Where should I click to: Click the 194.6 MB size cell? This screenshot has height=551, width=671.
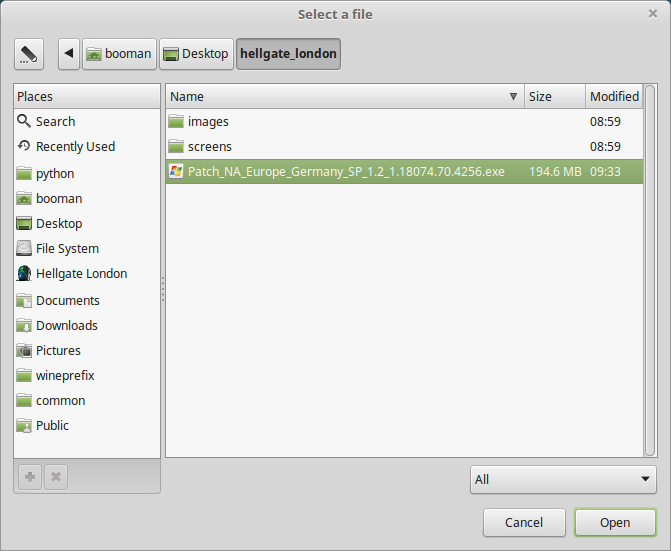pyautogui.click(x=555, y=172)
